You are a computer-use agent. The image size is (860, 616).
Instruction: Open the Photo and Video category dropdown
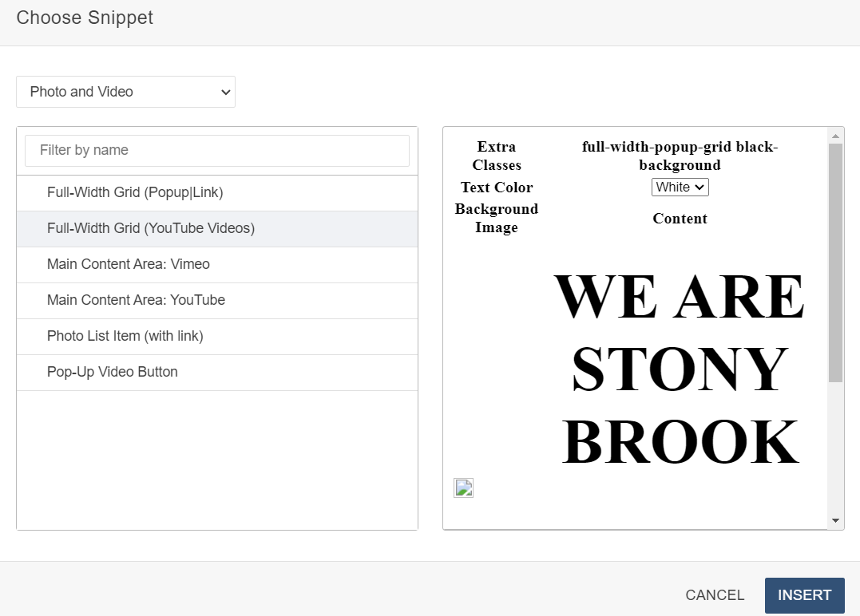click(125, 92)
